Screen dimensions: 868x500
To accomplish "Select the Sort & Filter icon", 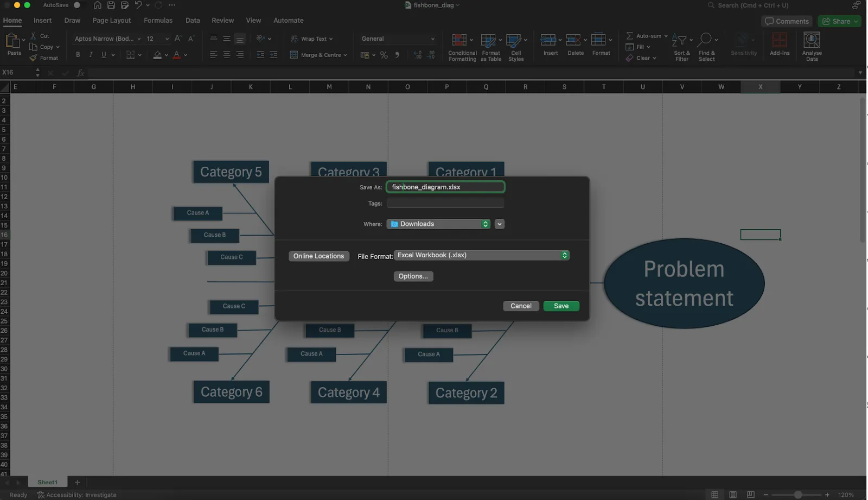I will point(679,40).
